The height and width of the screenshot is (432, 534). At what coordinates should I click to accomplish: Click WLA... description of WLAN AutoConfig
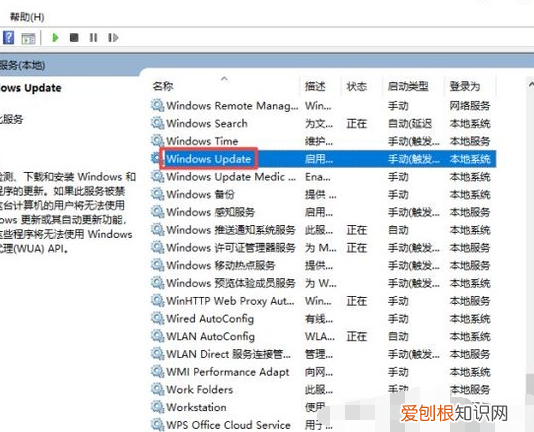coord(319,337)
